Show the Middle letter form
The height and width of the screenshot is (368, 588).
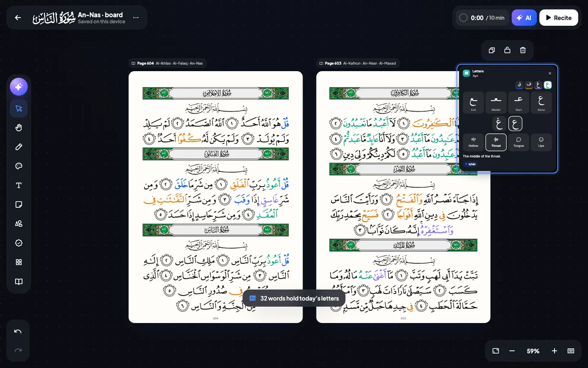click(496, 102)
